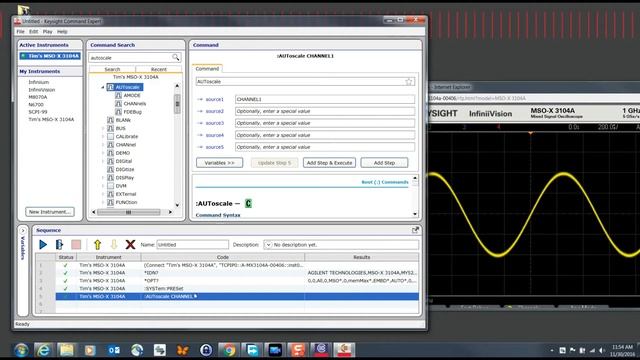Stop execution using the pink square
This screenshot has width=640, height=360.
click(76, 244)
